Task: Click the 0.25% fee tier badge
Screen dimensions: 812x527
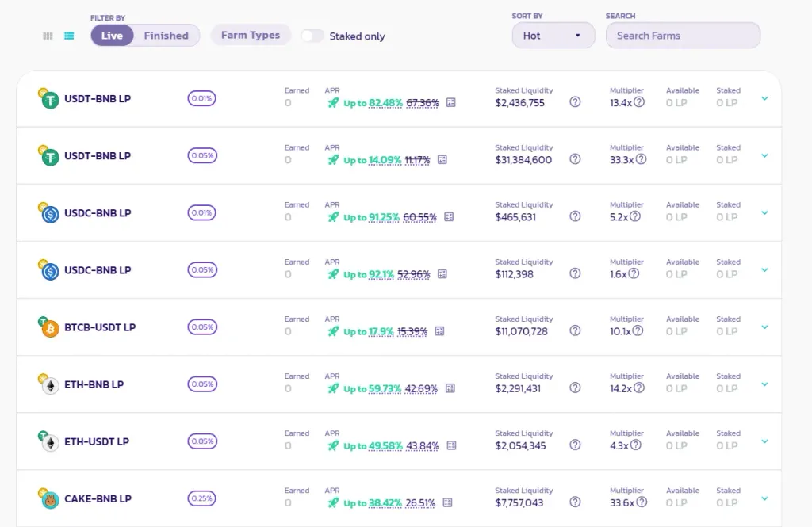Action: [x=201, y=498]
